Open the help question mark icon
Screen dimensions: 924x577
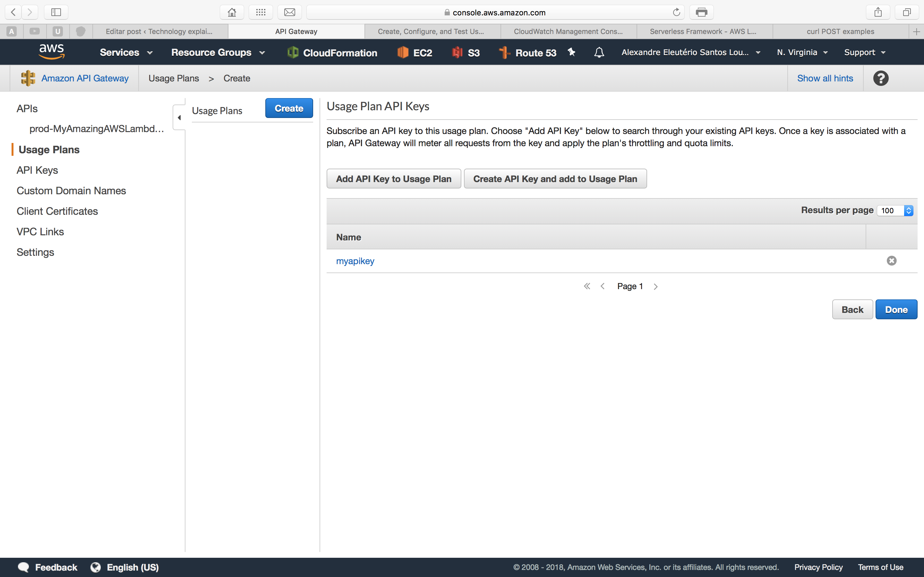coord(880,78)
